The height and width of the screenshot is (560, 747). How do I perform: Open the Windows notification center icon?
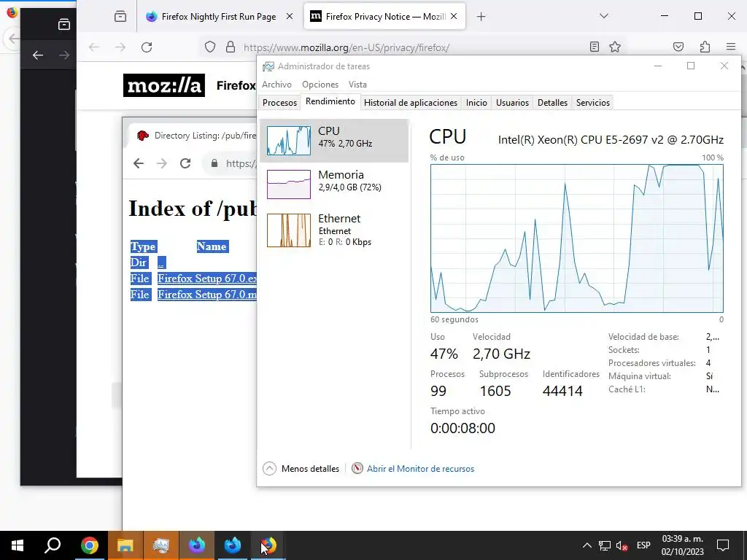coord(723,545)
